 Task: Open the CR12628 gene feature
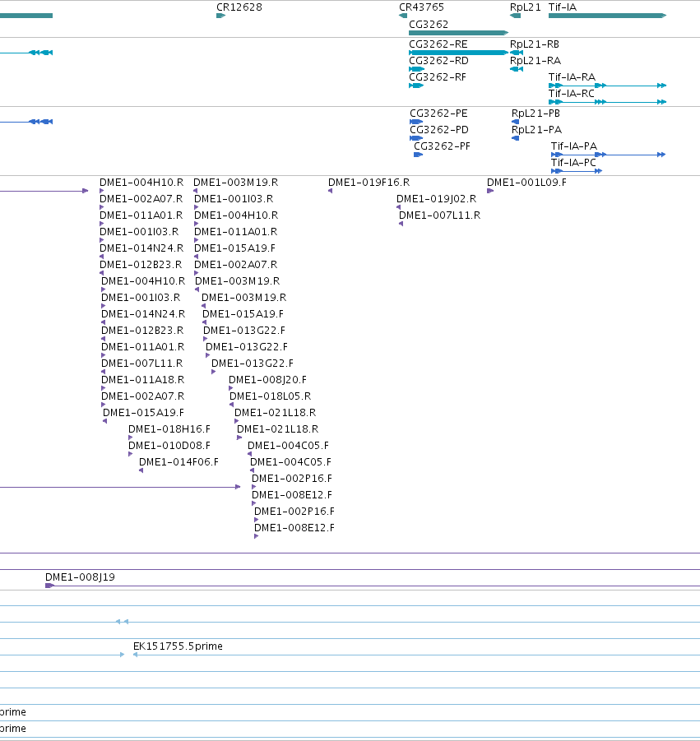[220, 16]
